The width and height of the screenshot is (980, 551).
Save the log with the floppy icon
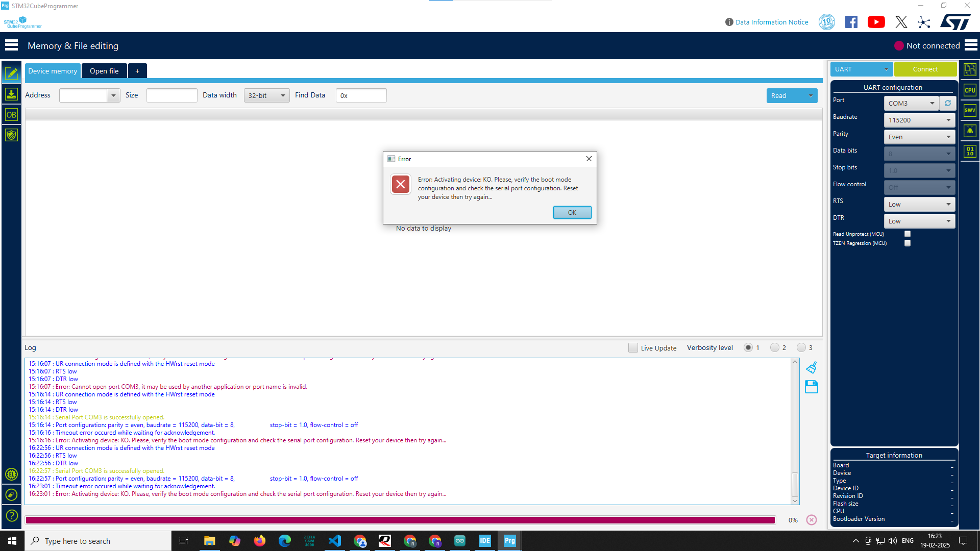click(811, 387)
